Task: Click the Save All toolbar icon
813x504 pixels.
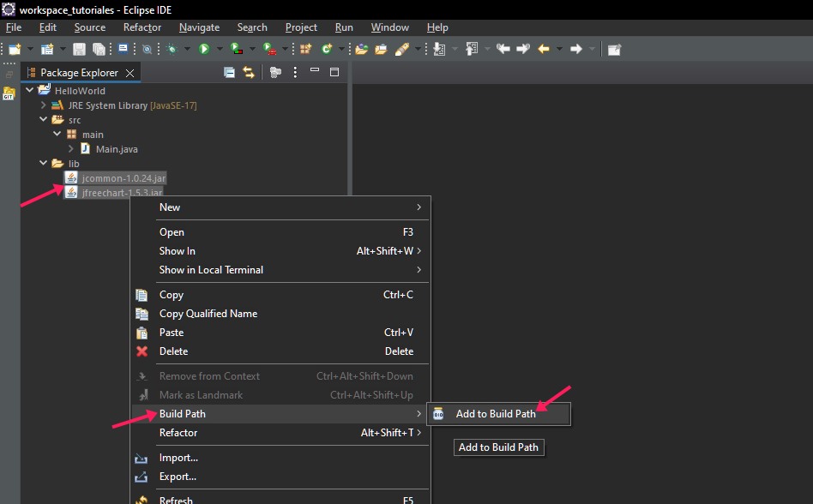Action: 99,49
